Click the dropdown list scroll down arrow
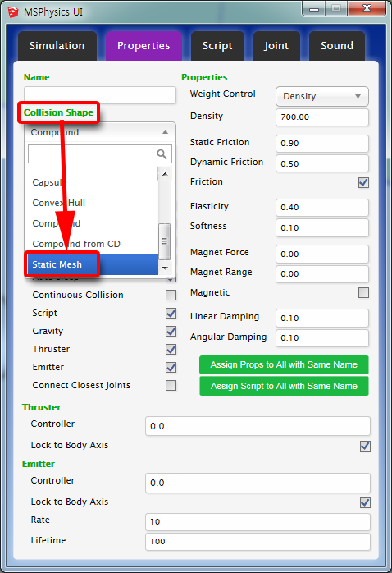 pos(165,268)
